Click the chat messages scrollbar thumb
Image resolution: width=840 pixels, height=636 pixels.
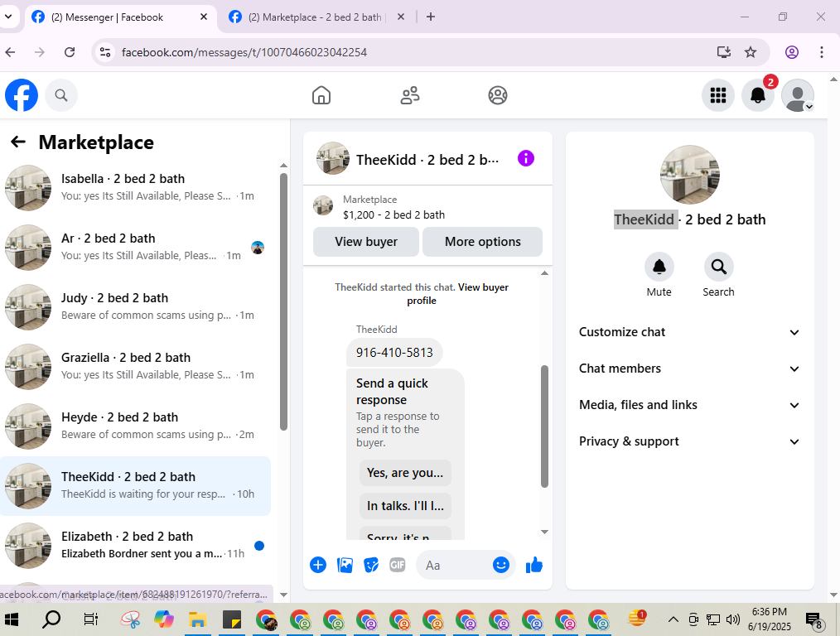click(544, 426)
